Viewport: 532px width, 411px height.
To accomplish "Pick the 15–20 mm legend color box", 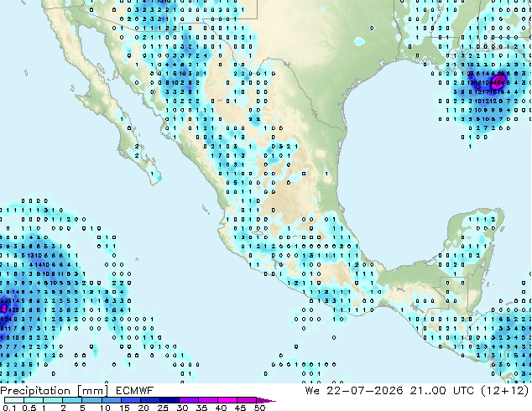I will tap(130, 400).
